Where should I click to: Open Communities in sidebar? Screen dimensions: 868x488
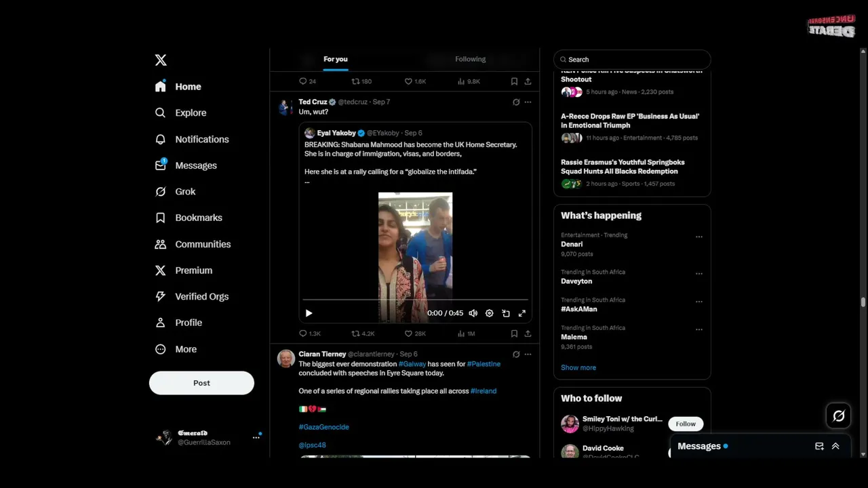pyautogui.click(x=193, y=244)
